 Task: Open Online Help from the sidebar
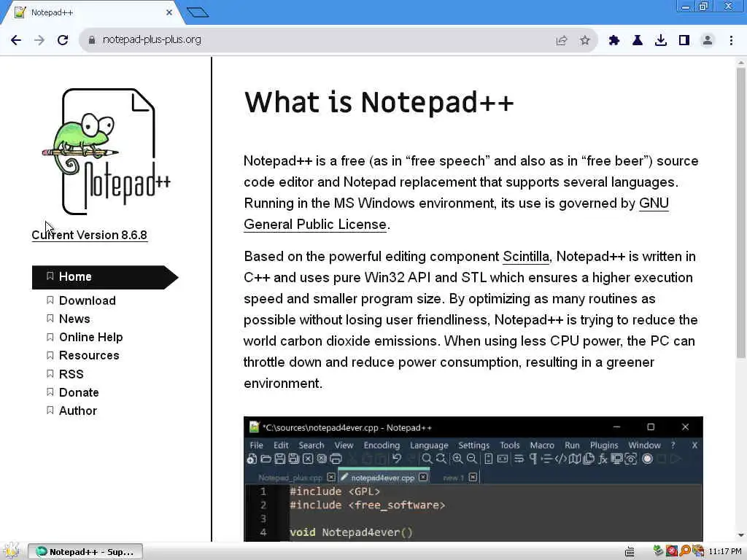click(x=91, y=337)
